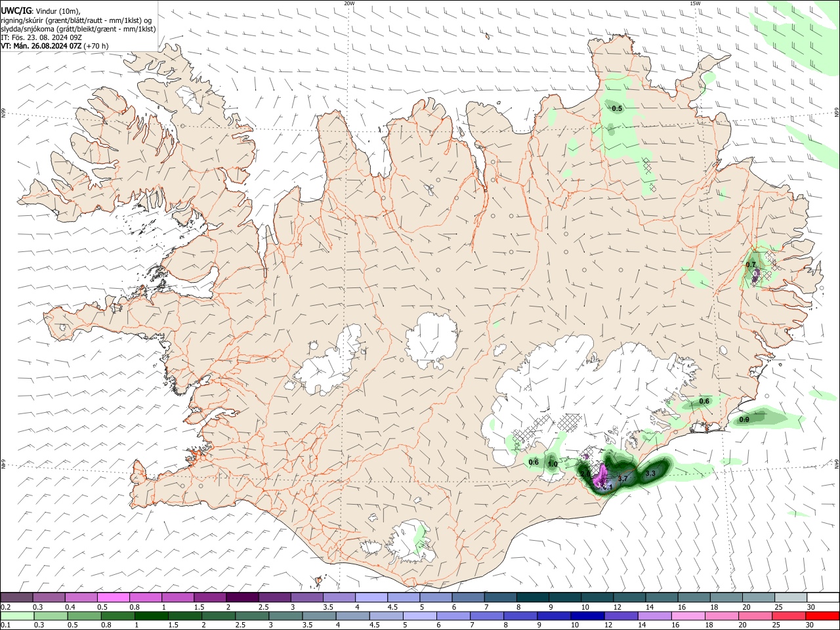Click the "UWC/IG: Vindur (10m)" title text
The width and height of the screenshot is (840, 630).
pos(40,10)
